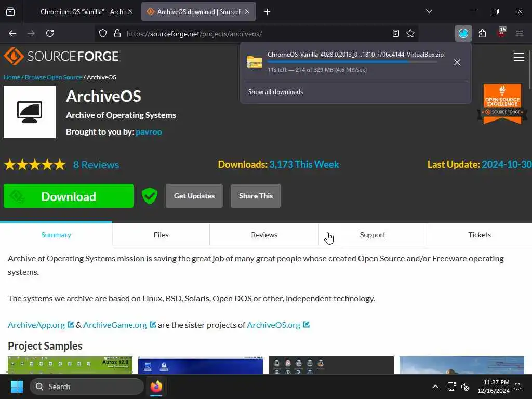532x399 pixels.
Task: Go back to the previous page
Action: point(12,33)
